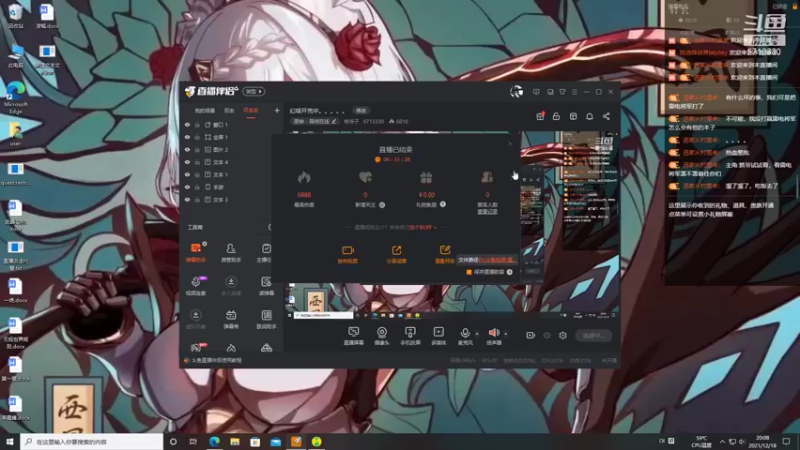Lock the 窗口 1 layer

tap(197, 124)
